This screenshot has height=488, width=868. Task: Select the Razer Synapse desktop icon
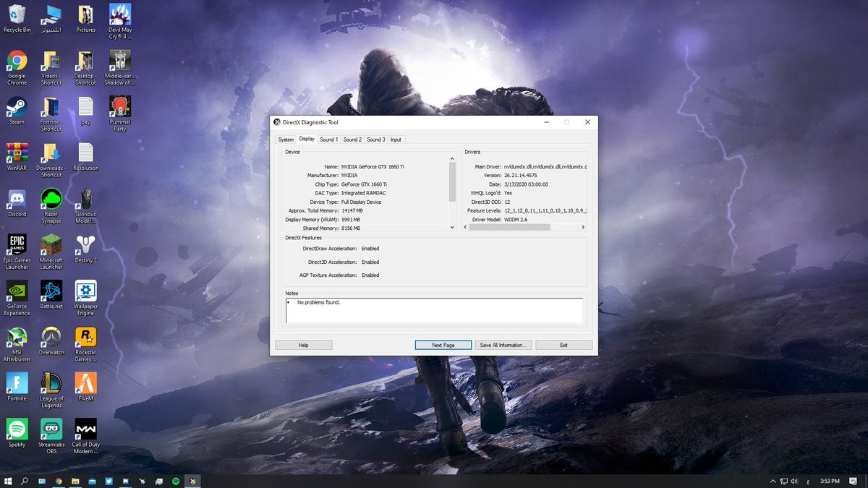tap(51, 205)
